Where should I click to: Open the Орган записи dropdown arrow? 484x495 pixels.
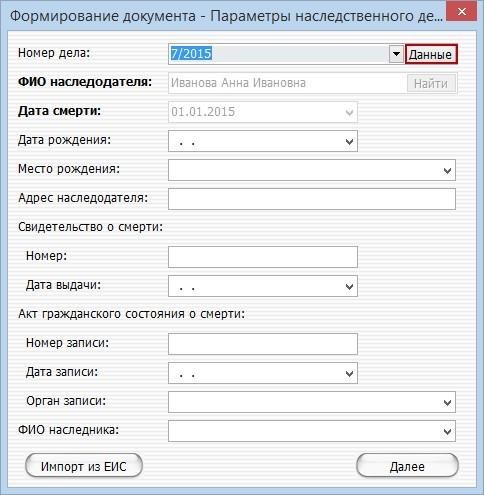pyautogui.click(x=447, y=402)
